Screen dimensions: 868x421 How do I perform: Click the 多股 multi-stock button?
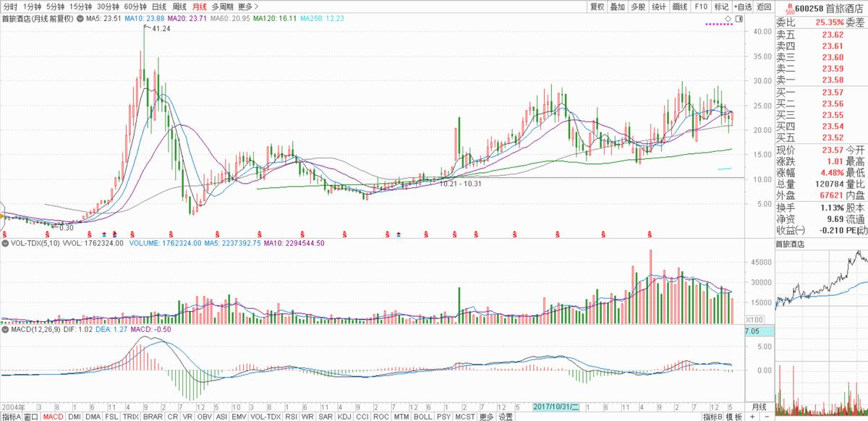pos(638,6)
